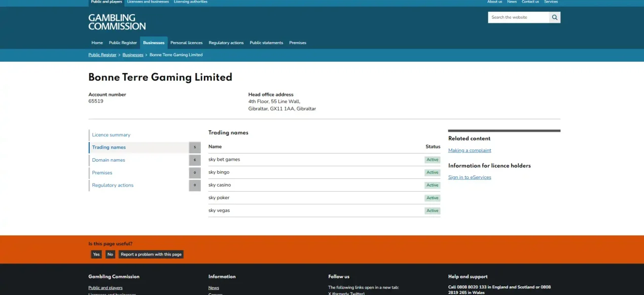Click the account number 65519
644x295 pixels.
coord(96,101)
